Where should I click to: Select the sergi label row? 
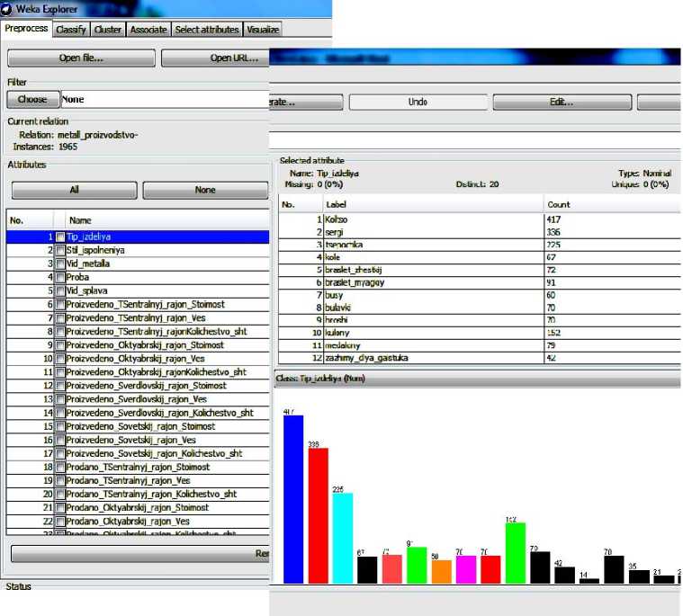point(479,232)
